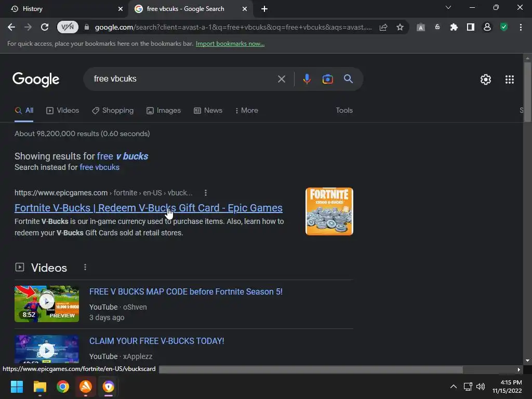Viewport: 532px width, 399px height.
Task: Switch to Images results tab
Action: coord(164,110)
